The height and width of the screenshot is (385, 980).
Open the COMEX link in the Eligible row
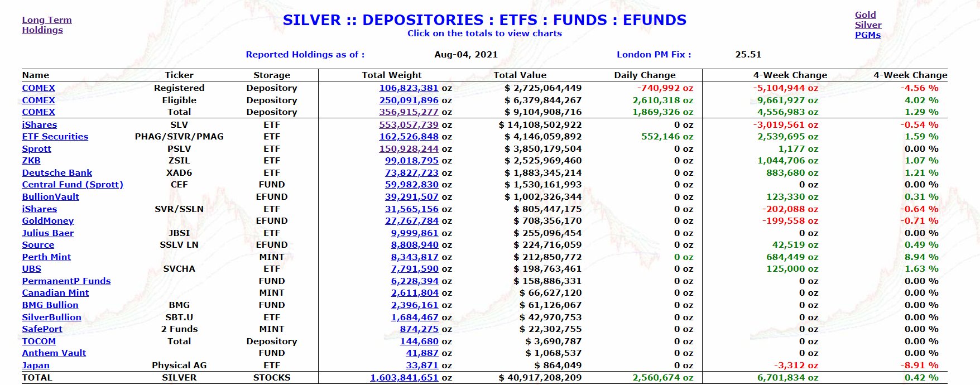click(x=39, y=100)
